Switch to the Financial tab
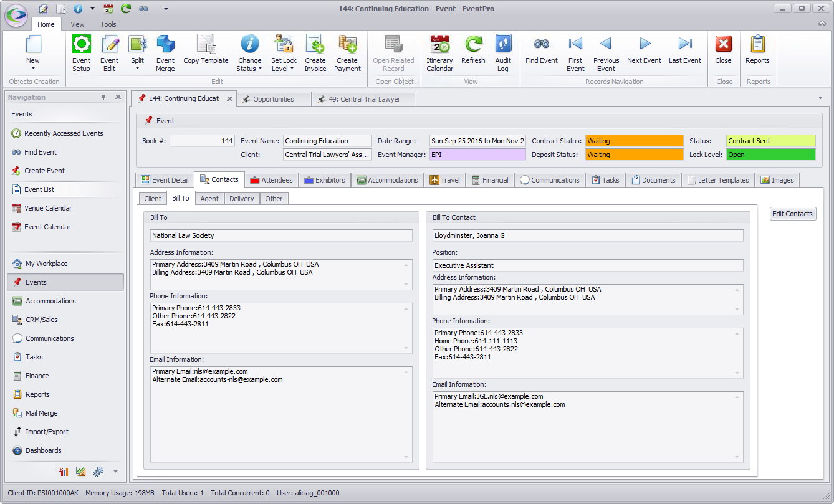The width and height of the screenshot is (834, 504). tap(489, 180)
